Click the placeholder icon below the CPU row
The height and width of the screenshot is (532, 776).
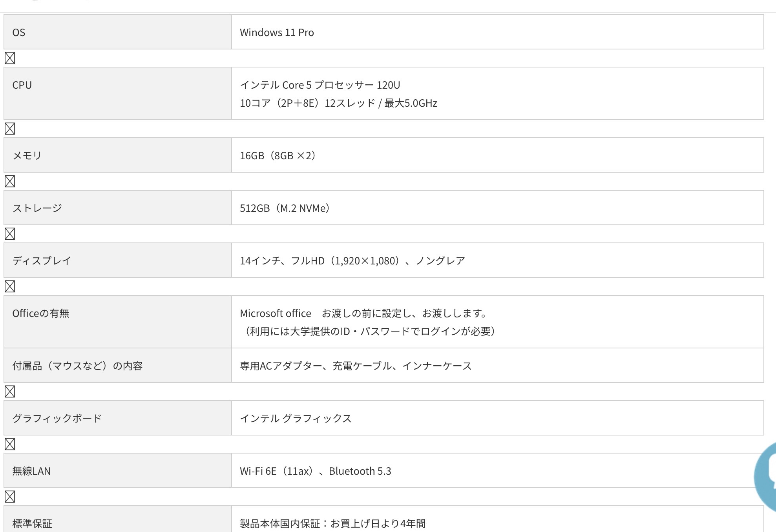[x=10, y=129]
